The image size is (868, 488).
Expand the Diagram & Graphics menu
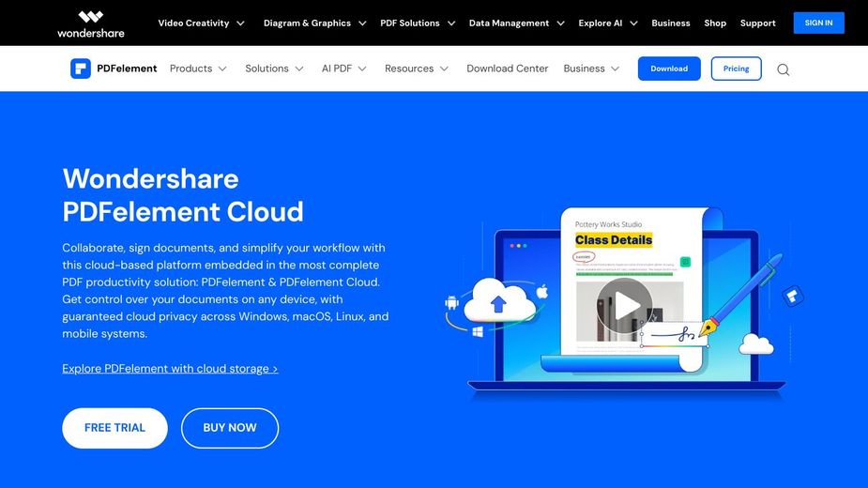coord(314,23)
